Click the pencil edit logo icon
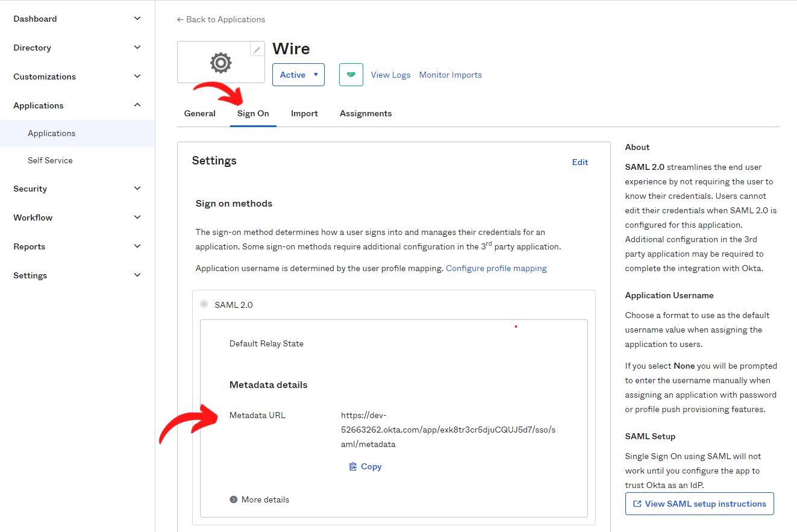This screenshot has width=797, height=532. click(257, 49)
